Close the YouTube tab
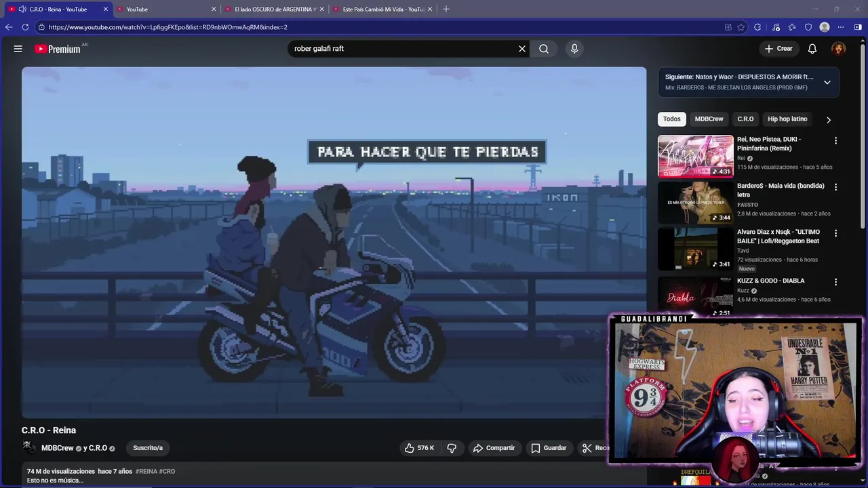Screen dimensions: 868x488 coord(214,9)
